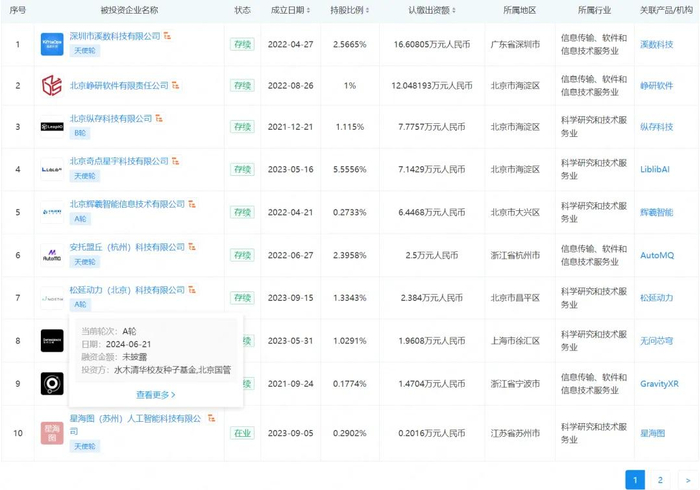Click equity chart icon beside 星海图（苏州）人工智能科技
Image resolution: width=700 pixels, height=490 pixels.
(x=212, y=418)
